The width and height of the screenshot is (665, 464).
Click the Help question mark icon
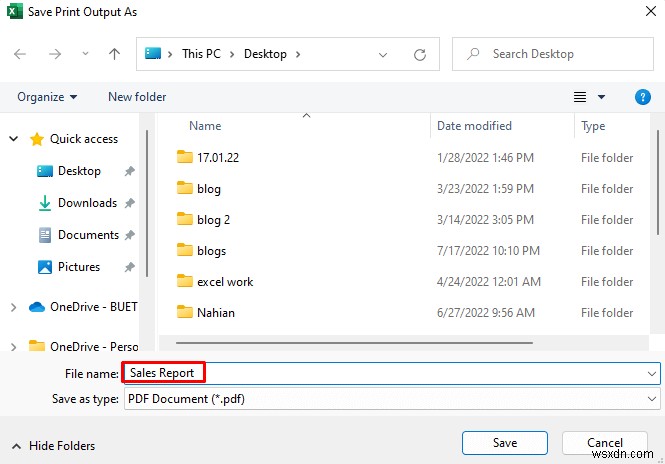pyautogui.click(x=643, y=97)
